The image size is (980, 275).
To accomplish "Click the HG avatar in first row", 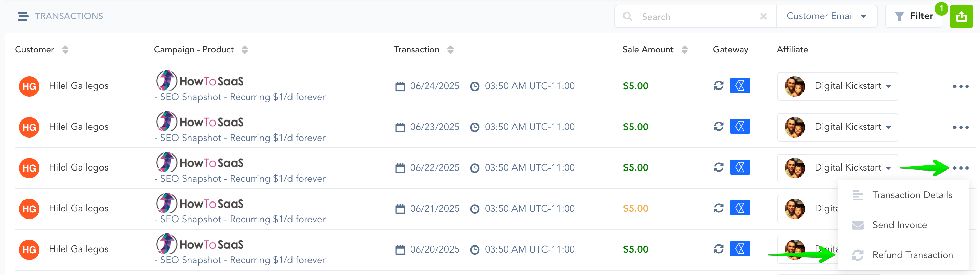I will pos(29,86).
